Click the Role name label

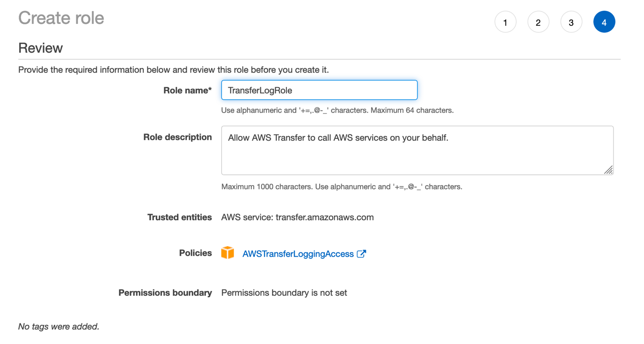pos(187,90)
